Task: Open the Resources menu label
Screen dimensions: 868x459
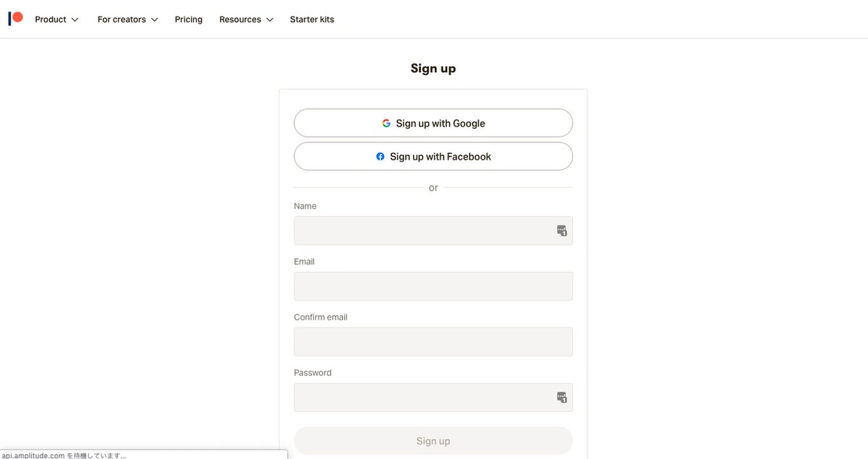Action: 240,20
